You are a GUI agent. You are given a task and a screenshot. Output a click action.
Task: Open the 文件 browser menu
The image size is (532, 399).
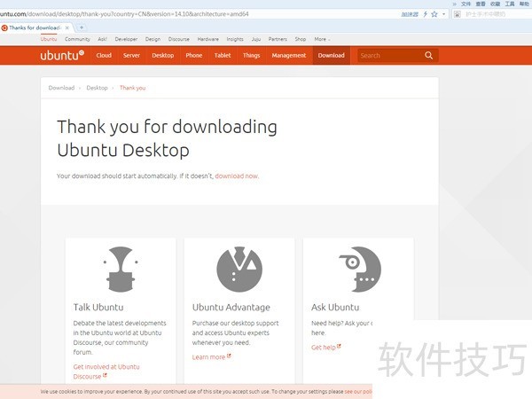click(x=466, y=4)
